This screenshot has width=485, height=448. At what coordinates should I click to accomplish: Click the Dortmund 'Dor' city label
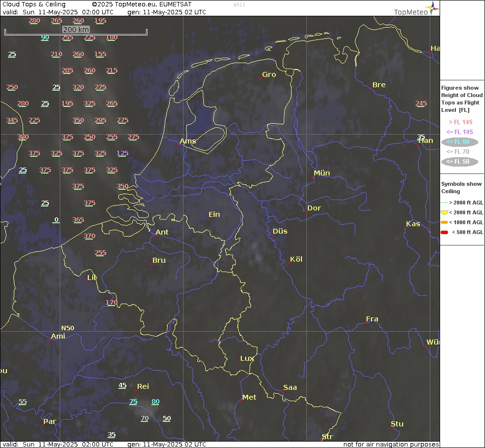point(314,208)
